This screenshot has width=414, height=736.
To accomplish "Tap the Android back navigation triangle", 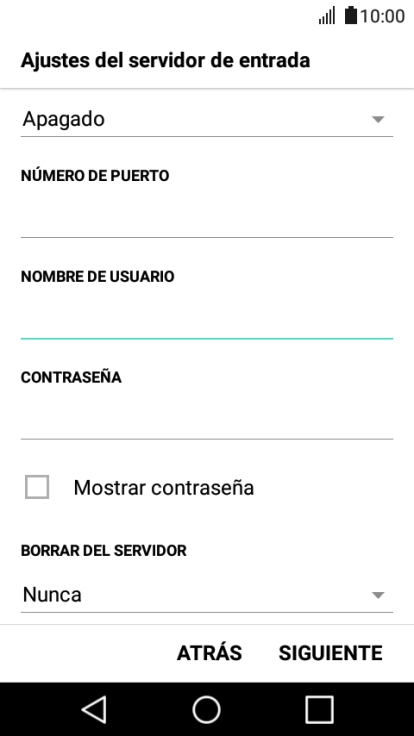I will (94, 709).
